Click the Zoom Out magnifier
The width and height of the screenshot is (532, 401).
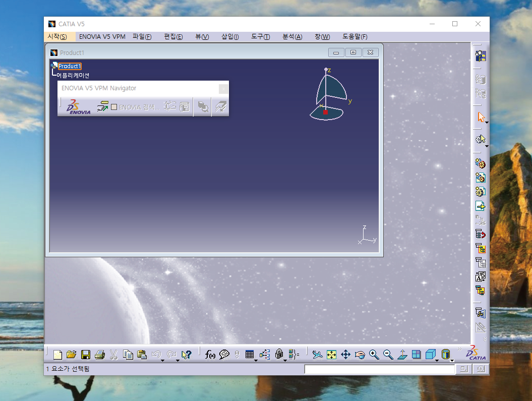tap(388, 355)
